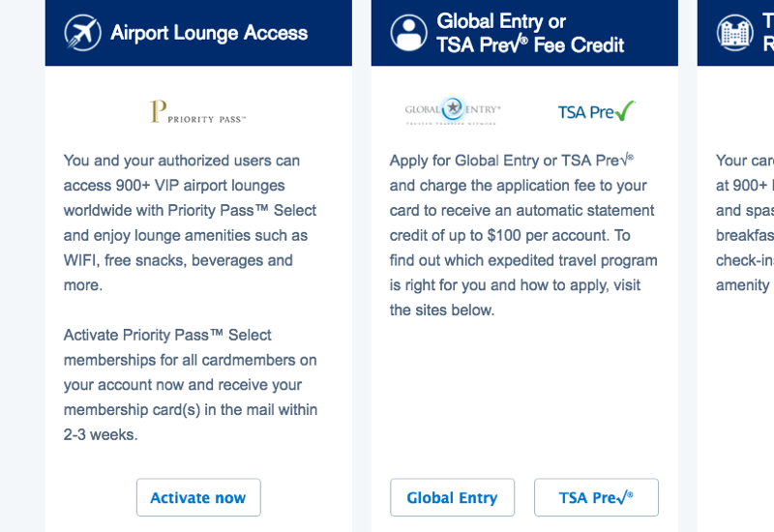Image resolution: width=774 pixels, height=532 pixels.
Task: Activate Priority Pass with Activate now button
Action: point(198,497)
